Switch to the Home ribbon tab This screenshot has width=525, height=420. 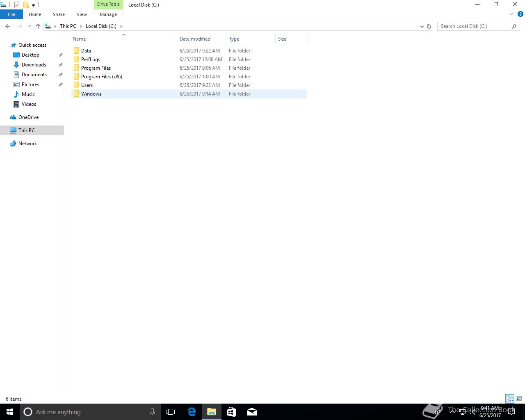pos(35,14)
